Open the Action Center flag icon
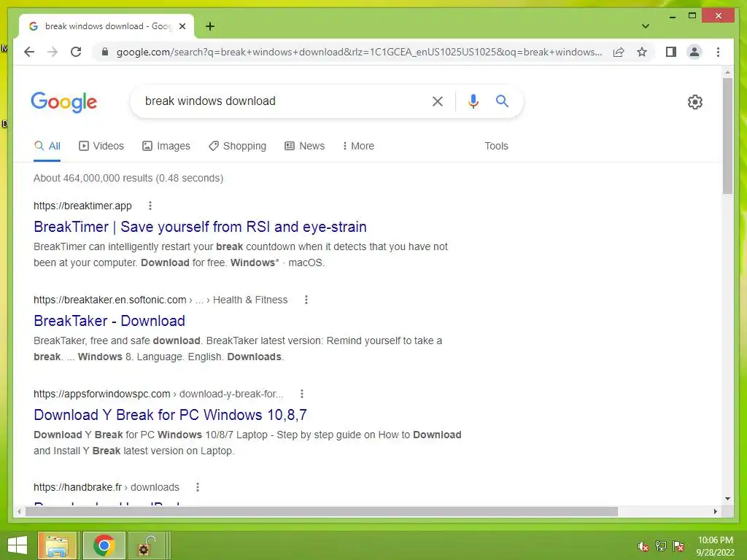747x560 pixels. [678, 546]
